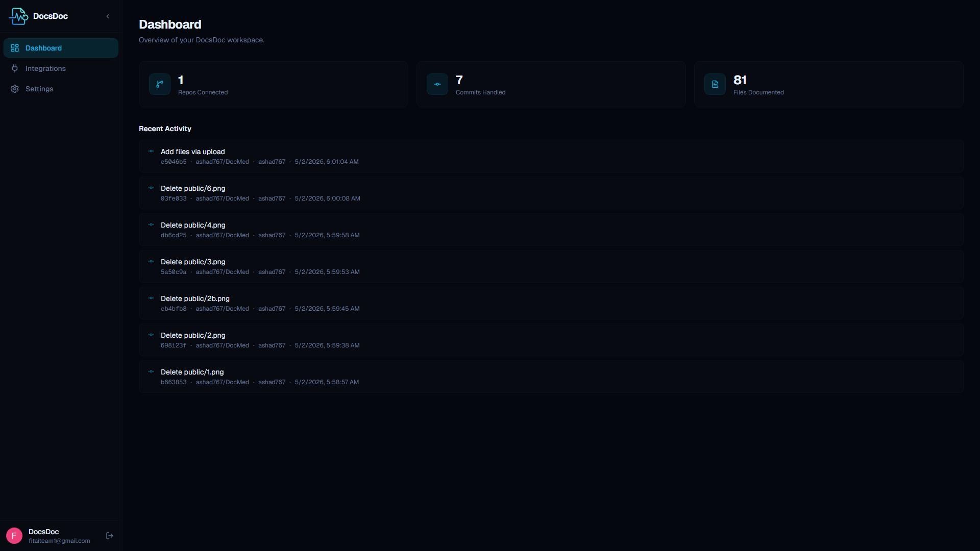Click the commit icon beside Delete public/2.png
Viewport: 980px width, 551px height.
[x=151, y=335]
